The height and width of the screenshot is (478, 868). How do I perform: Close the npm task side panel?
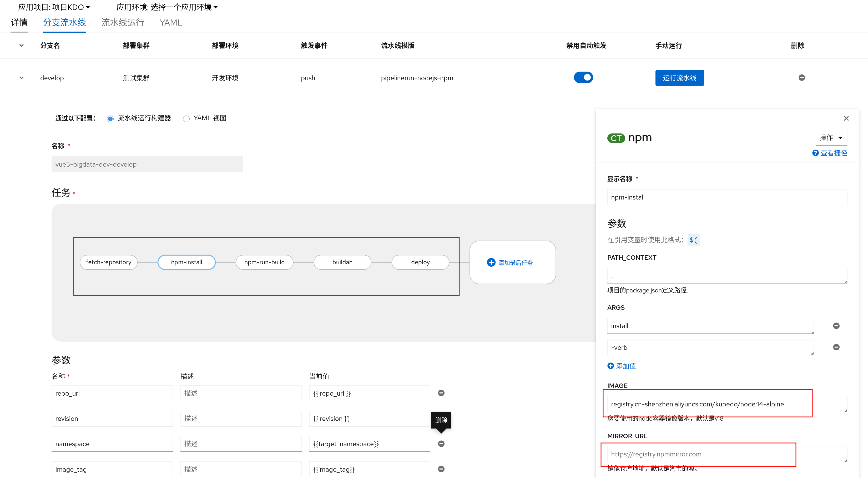[x=846, y=118]
